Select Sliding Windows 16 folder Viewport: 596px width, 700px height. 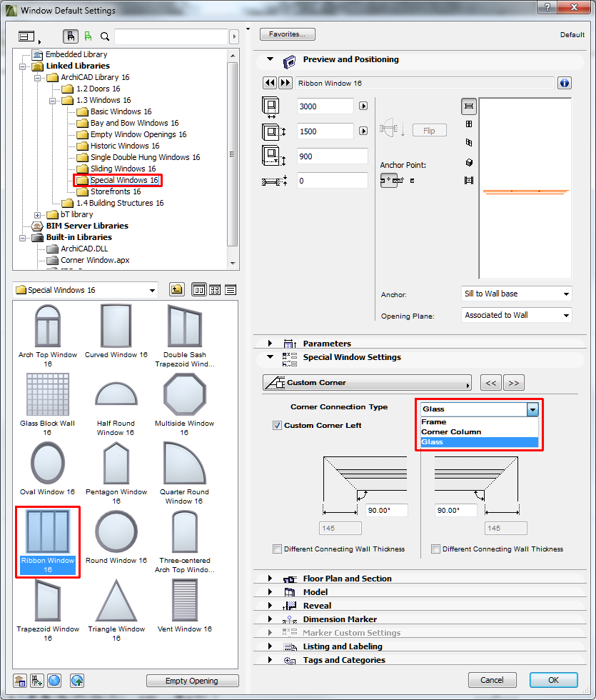click(123, 169)
